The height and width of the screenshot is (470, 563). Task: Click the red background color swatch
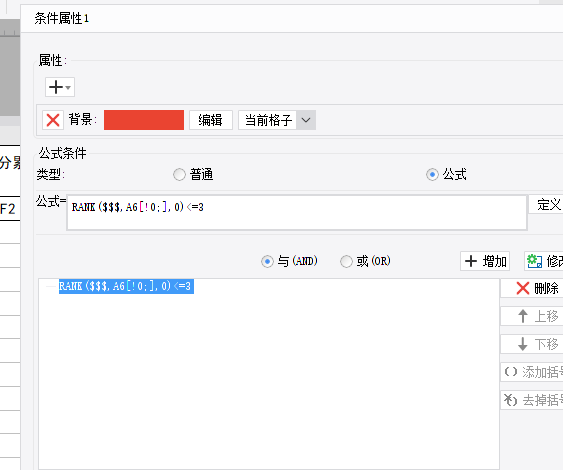(144, 120)
